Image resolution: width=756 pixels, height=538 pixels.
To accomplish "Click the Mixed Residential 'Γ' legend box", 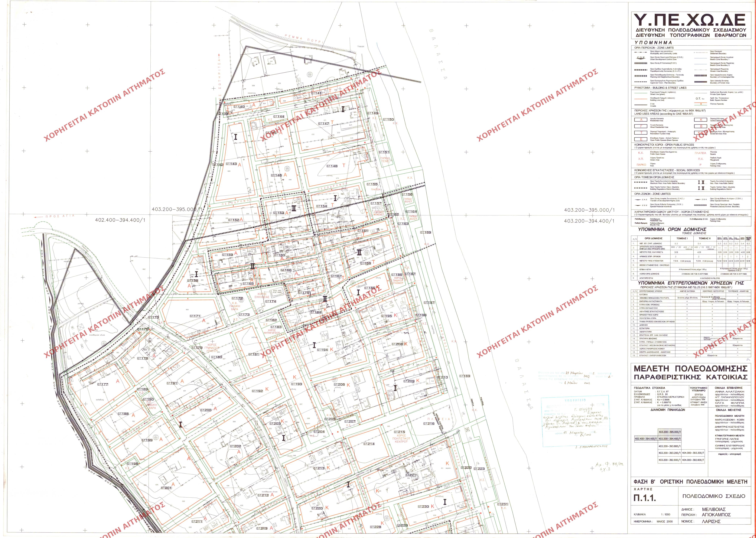I will tap(641, 126).
